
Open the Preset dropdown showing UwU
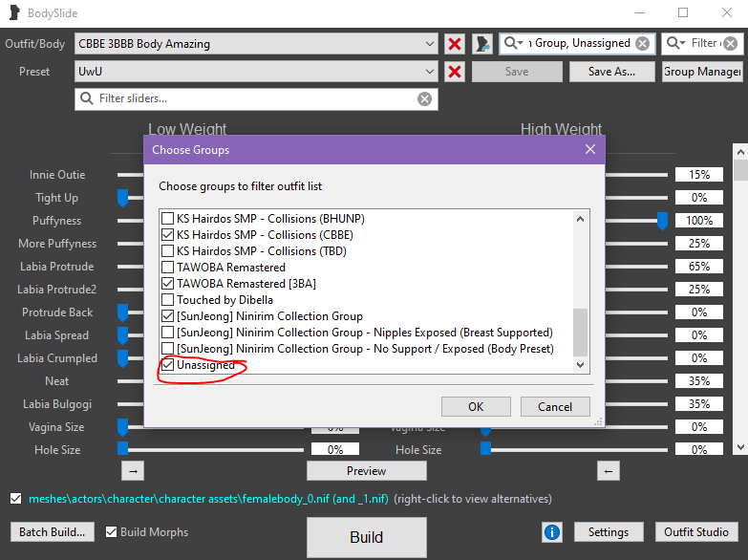[x=256, y=72]
